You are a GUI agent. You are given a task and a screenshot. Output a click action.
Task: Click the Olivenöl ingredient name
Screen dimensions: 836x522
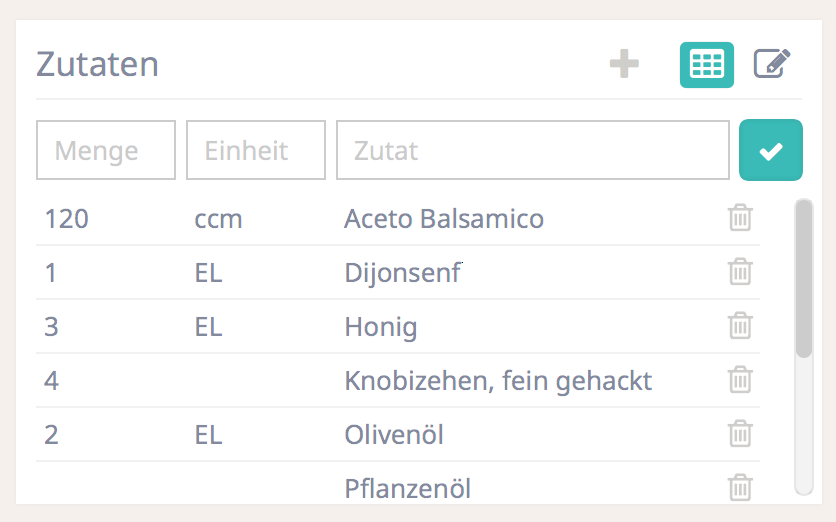394,434
